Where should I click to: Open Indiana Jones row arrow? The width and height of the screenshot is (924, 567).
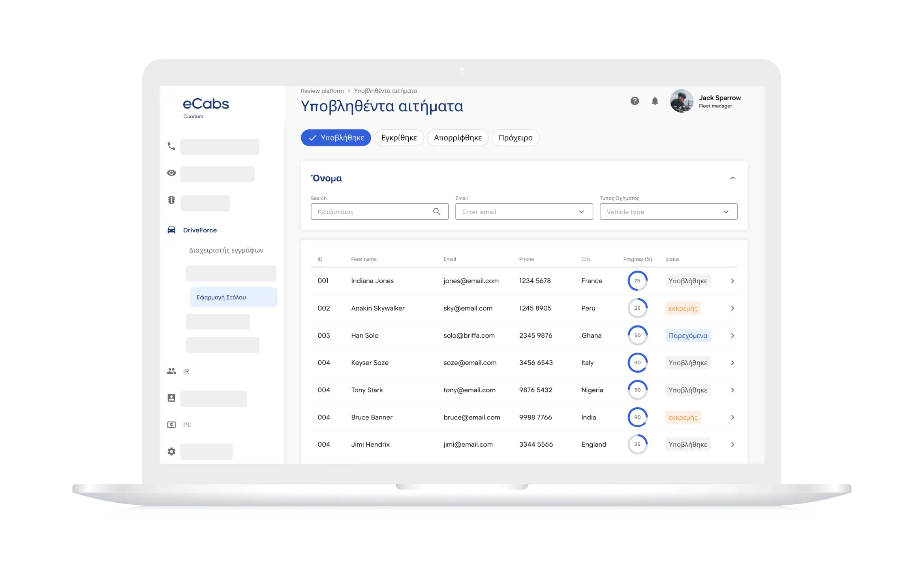732,281
